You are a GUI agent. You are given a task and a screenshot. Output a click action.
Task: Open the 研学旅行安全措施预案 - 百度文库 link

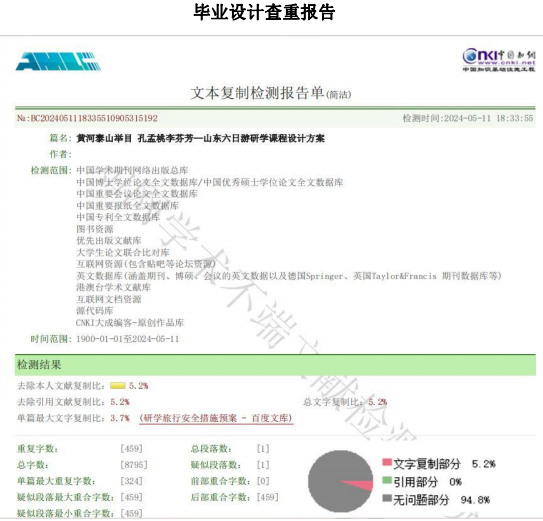pos(216,418)
